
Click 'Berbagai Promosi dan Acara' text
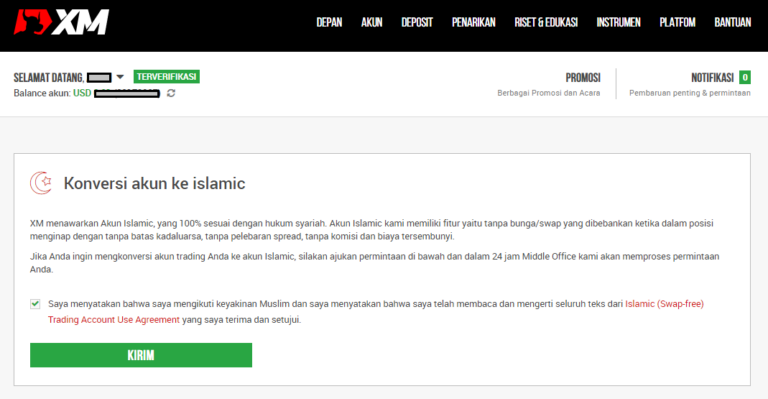(549, 93)
